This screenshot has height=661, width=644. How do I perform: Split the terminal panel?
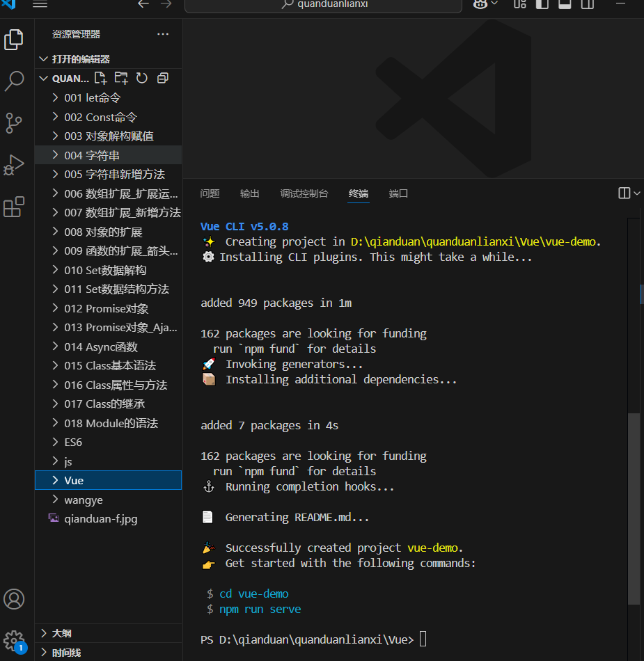(625, 193)
